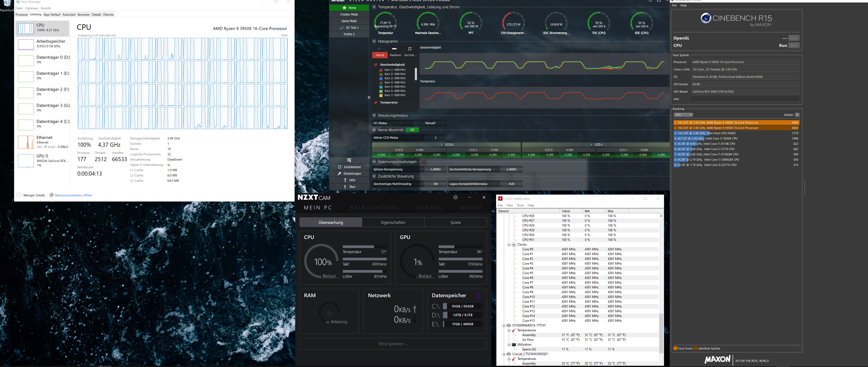Collapse the Zusätzliche Steuerung section
This screenshot has width=868, height=367.
[374, 176]
